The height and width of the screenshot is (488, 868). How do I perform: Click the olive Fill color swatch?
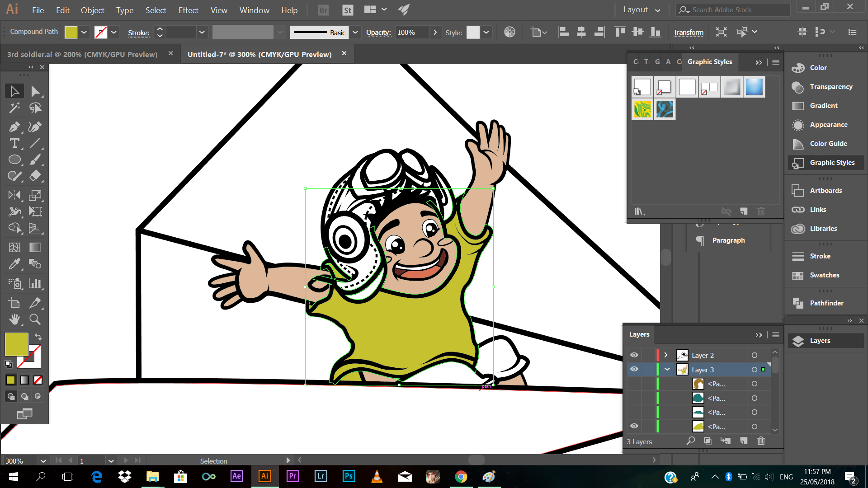click(16, 344)
